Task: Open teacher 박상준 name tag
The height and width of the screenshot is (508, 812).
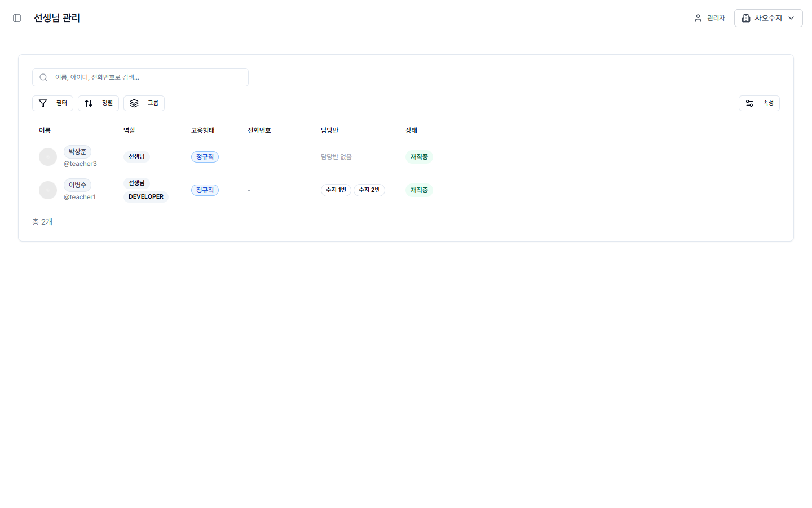Action: coord(77,152)
